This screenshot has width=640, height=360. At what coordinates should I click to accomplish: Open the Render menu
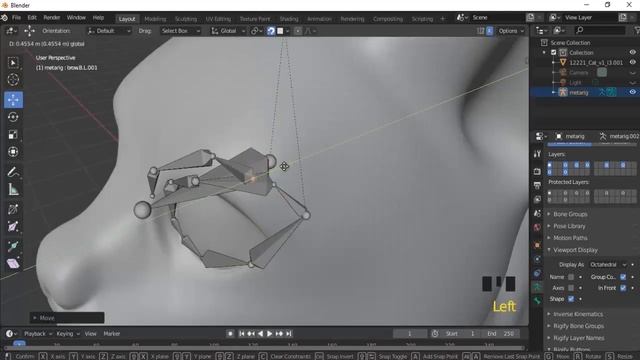click(x=51, y=18)
